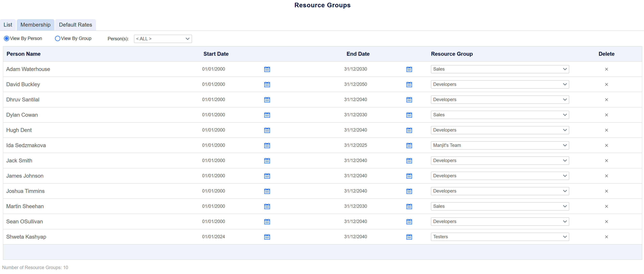Expand Ida Sedzmakova's Manjit's Team dropdown
The image size is (644, 274).
pos(500,145)
